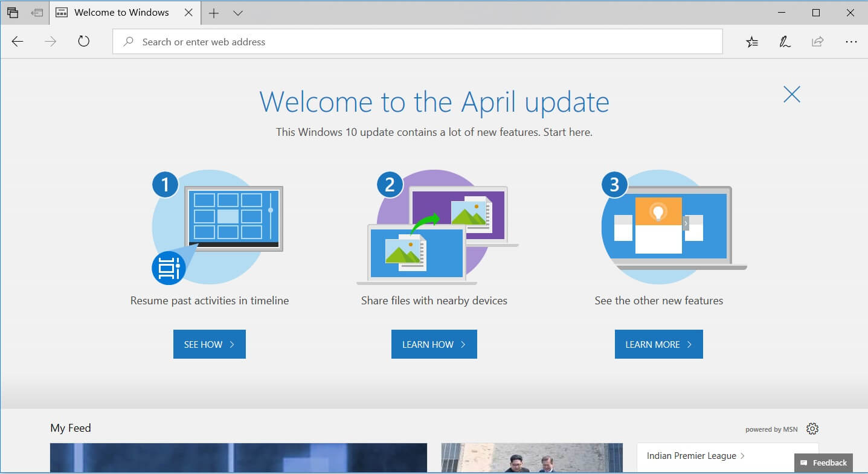Viewport: 868px width, 474px height.
Task: Dismiss the April update welcome banner
Action: [x=791, y=94]
